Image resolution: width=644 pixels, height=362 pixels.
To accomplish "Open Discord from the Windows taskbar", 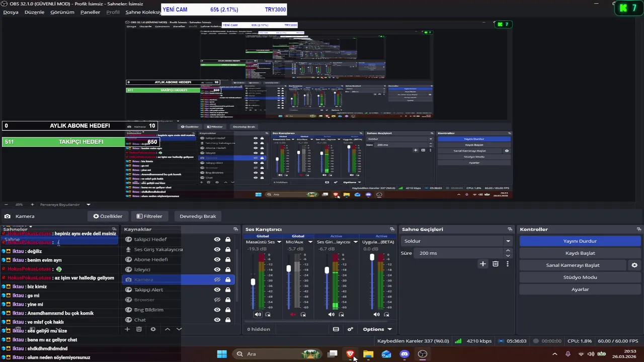I will pyautogui.click(x=405, y=354).
